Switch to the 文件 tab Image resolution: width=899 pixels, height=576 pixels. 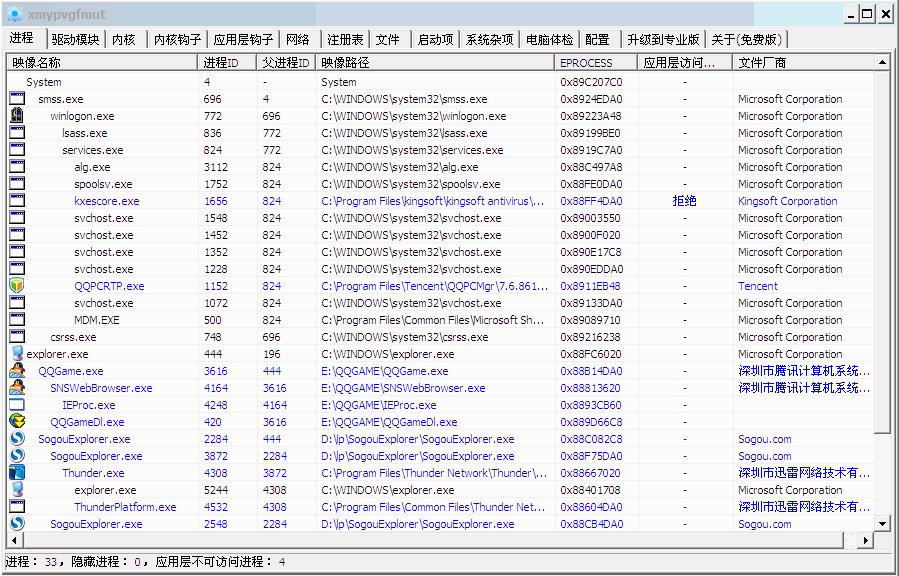[x=388, y=40]
